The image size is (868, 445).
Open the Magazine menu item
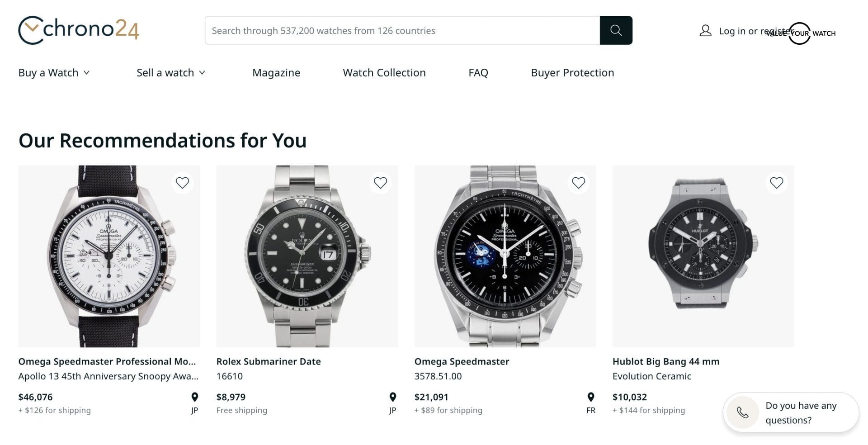(x=276, y=72)
